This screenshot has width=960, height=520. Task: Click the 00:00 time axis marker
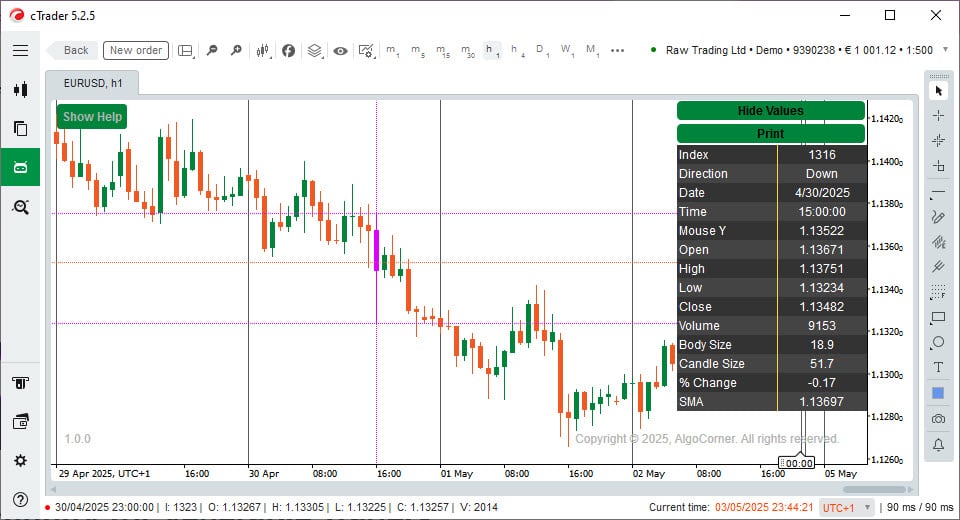[797, 464]
